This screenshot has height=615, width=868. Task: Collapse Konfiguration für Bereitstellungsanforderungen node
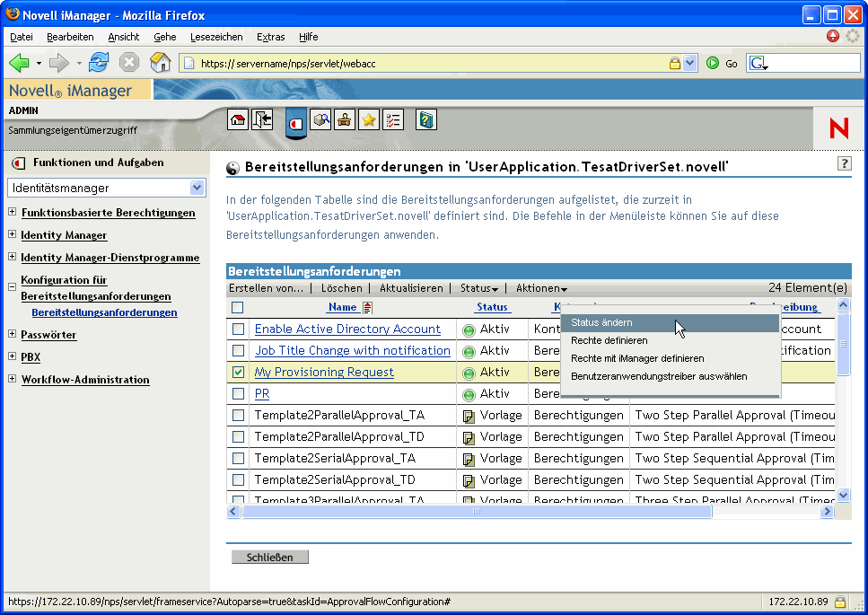point(13,286)
